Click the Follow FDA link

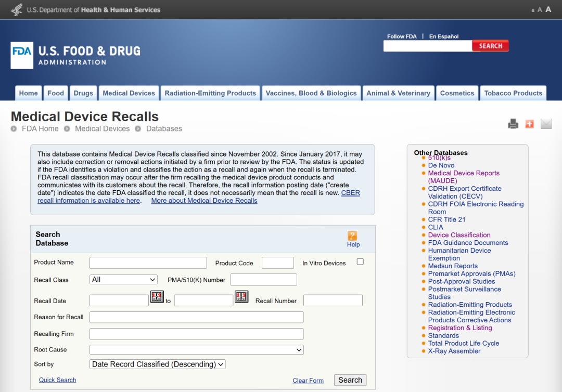click(402, 36)
